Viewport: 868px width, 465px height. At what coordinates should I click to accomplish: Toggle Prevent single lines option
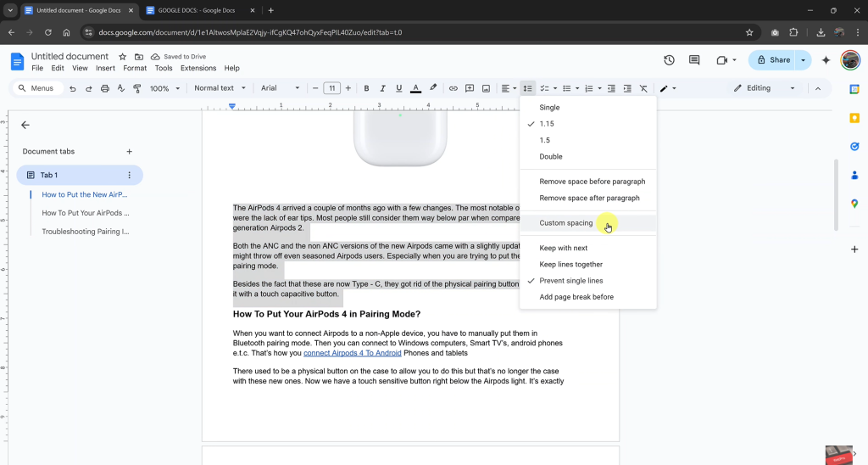(570, 281)
